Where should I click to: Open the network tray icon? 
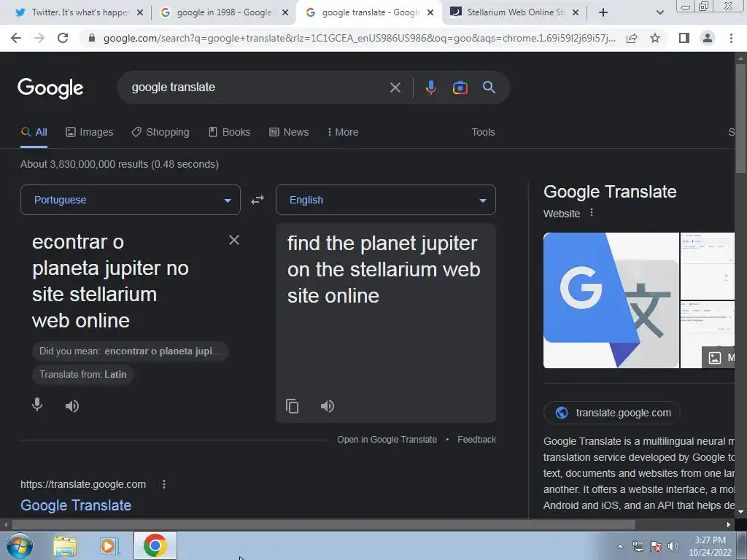coord(638,546)
